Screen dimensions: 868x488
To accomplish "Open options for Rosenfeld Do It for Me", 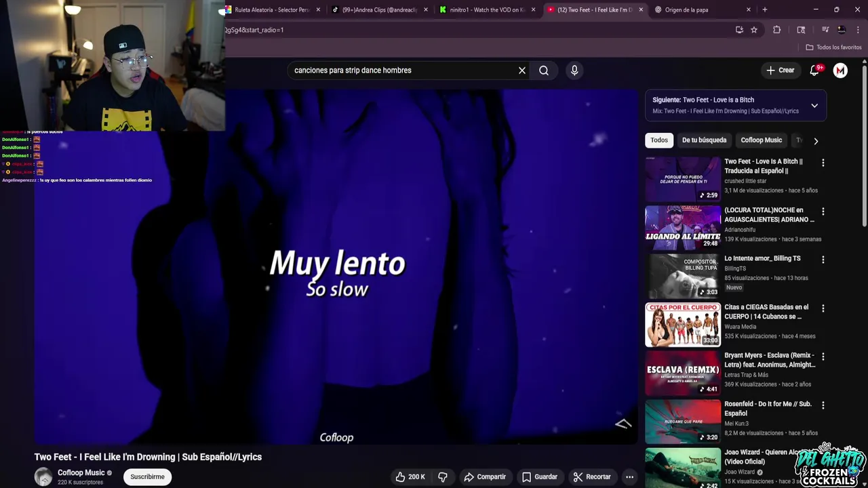I will pyautogui.click(x=823, y=405).
